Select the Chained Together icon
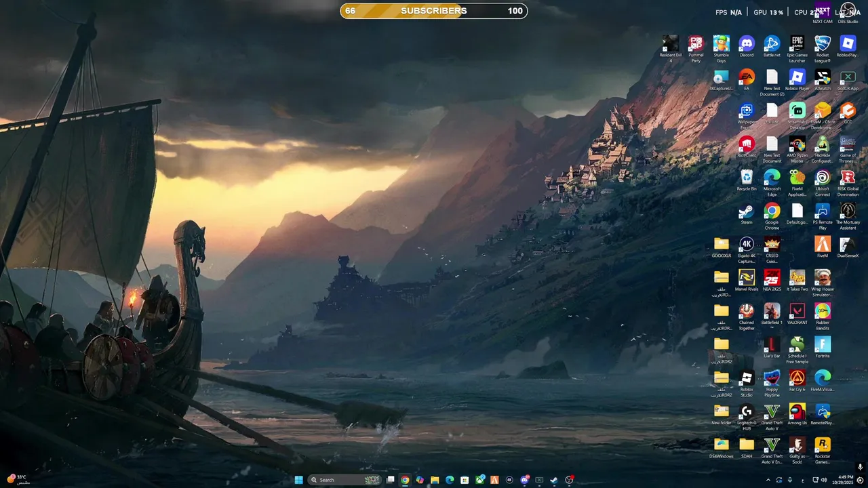This screenshot has height=488, width=868. 747,315
